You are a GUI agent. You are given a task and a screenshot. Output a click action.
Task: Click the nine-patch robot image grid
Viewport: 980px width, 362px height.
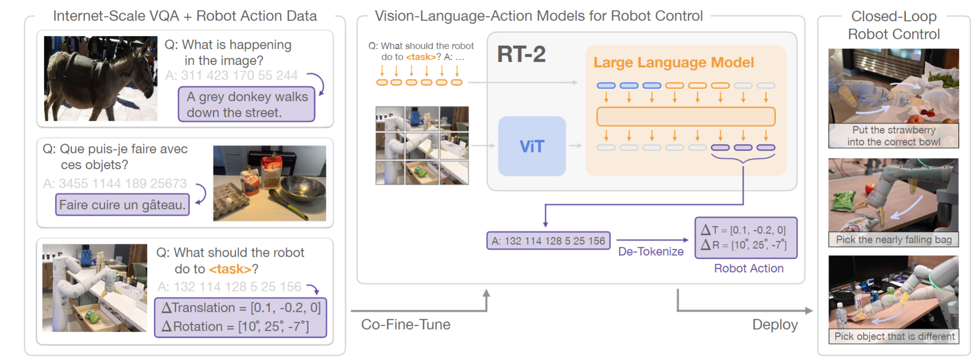point(422,145)
